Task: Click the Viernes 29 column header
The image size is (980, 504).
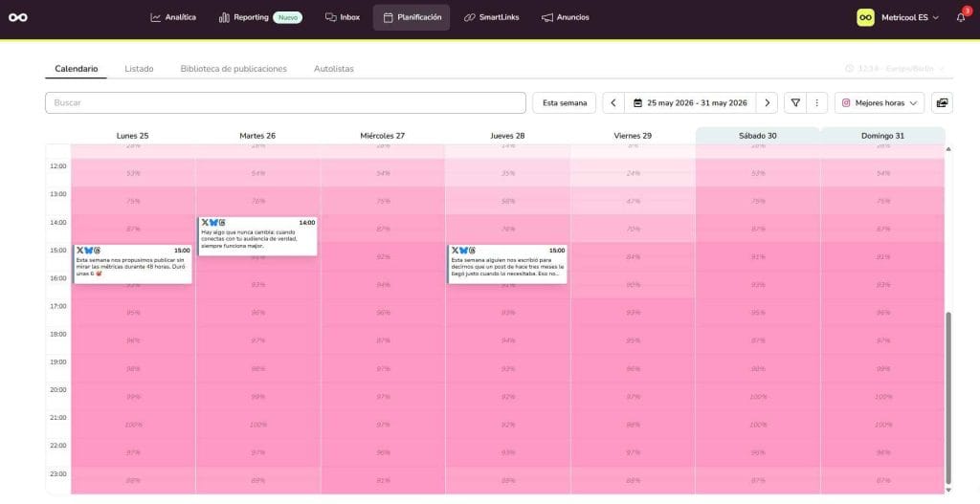Action: pyautogui.click(x=633, y=136)
